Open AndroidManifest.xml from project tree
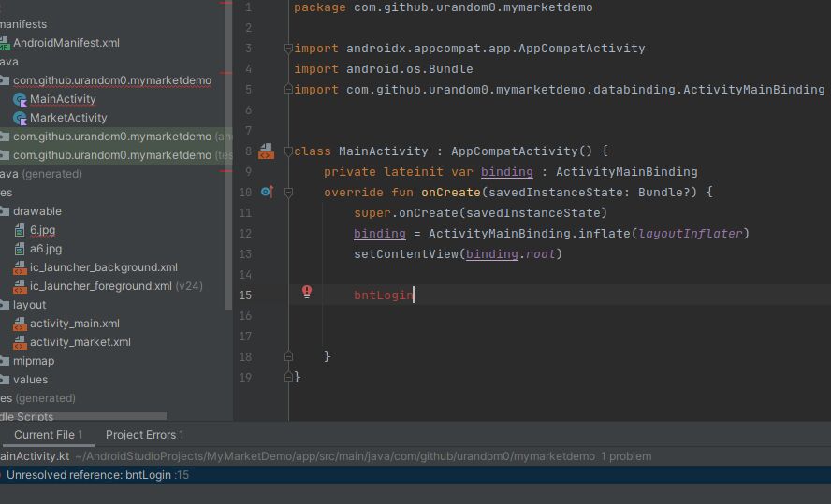 [x=66, y=43]
